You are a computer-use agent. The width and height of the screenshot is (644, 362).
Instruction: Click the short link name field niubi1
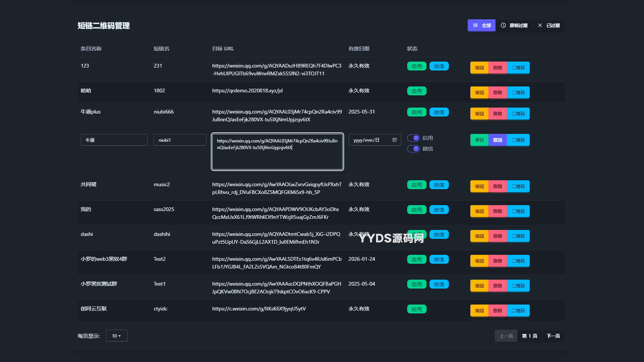[180, 140]
